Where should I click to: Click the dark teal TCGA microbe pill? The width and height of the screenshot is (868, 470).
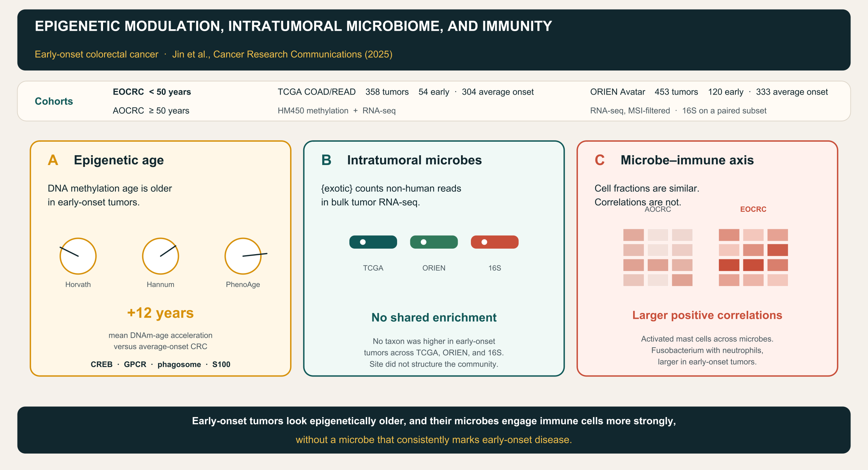pos(373,242)
